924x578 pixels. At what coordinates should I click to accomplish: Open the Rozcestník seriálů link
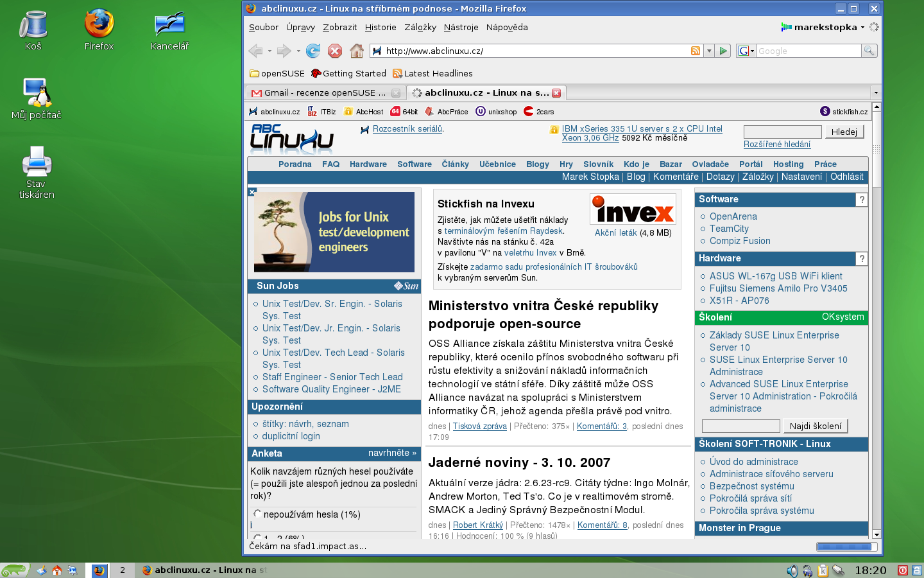(x=407, y=129)
